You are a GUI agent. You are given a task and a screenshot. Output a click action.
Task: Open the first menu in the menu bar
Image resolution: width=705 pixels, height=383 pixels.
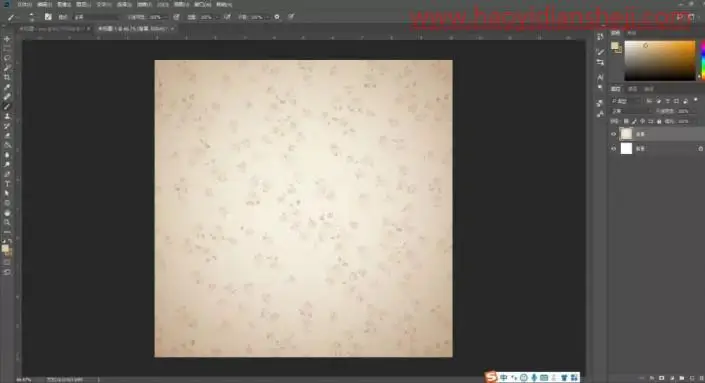[24, 4]
